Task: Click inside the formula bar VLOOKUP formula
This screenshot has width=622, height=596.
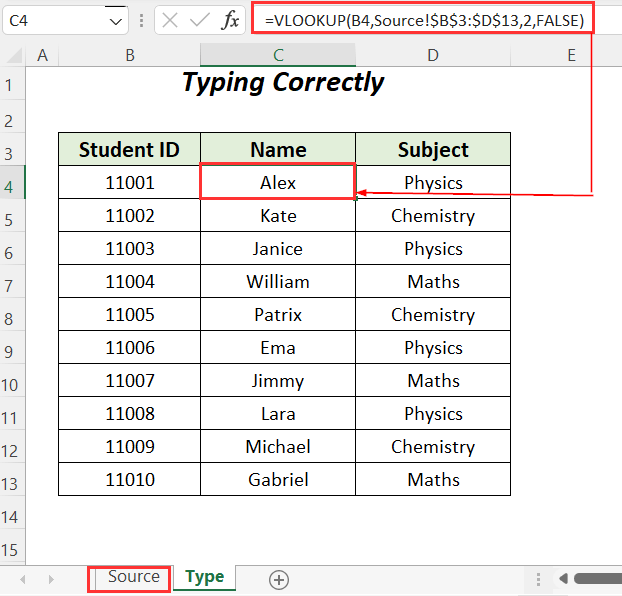Action: coord(424,20)
